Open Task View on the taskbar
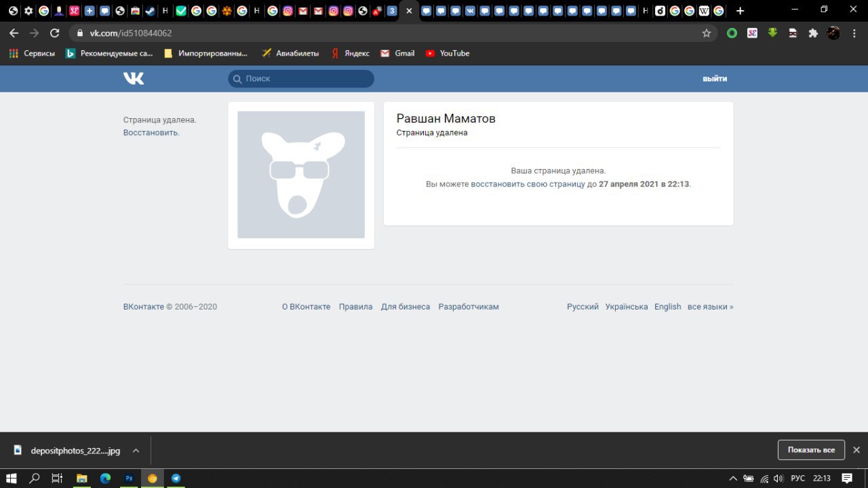The height and width of the screenshot is (488, 868). point(58,478)
